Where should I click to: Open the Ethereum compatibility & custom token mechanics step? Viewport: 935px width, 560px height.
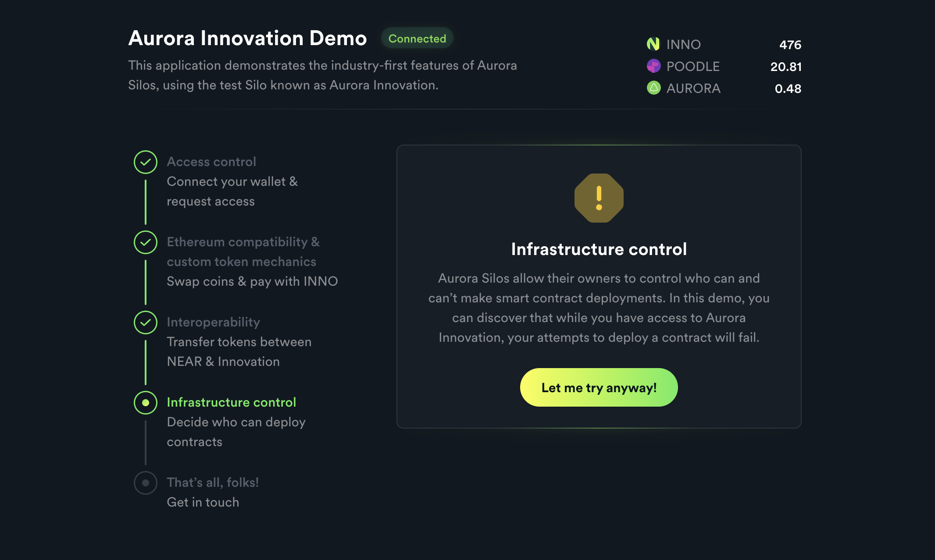click(x=243, y=252)
